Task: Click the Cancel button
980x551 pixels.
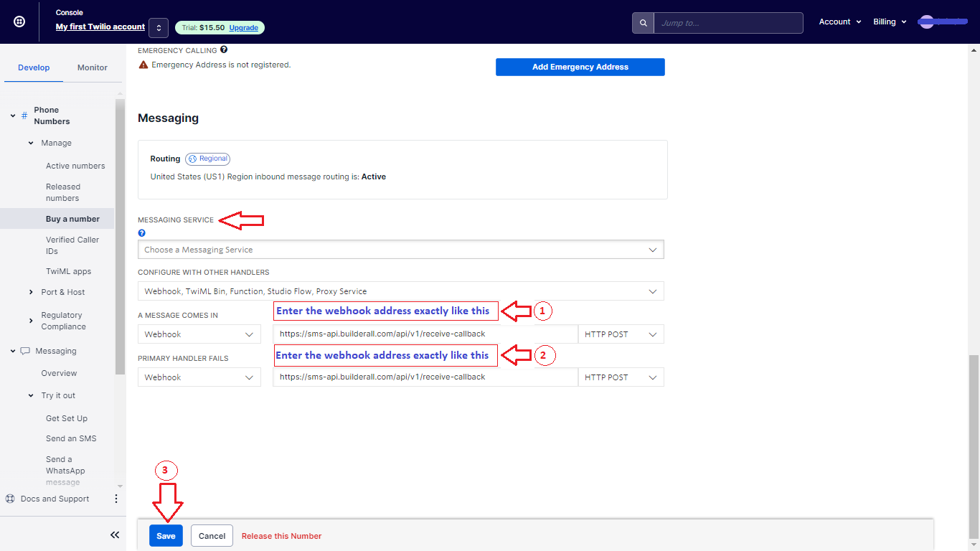Action: 212,536
